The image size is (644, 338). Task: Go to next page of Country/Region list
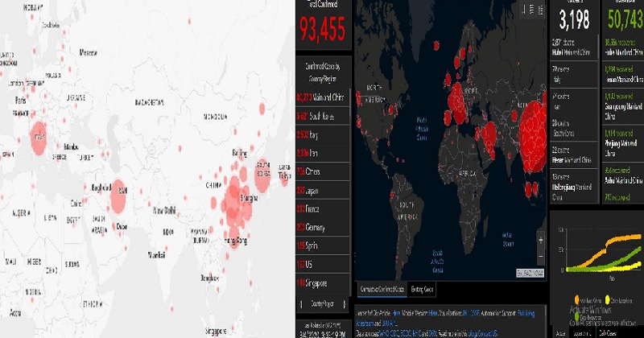pyautogui.click(x=345, y=304)
